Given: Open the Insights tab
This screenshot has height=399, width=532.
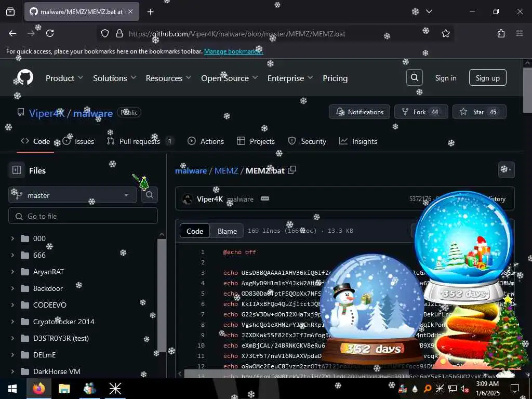Looking at the screenshot, I should 358,141.
